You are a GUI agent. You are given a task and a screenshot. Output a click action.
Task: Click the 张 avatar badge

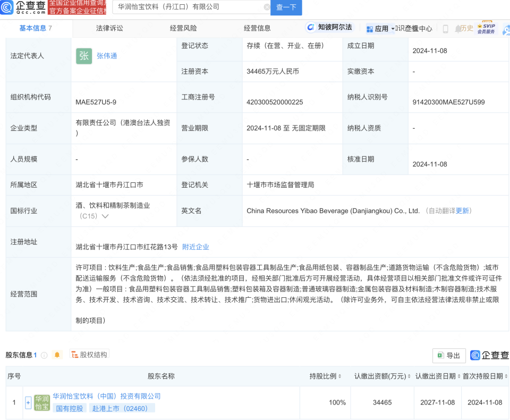click(x=84, y=56)
